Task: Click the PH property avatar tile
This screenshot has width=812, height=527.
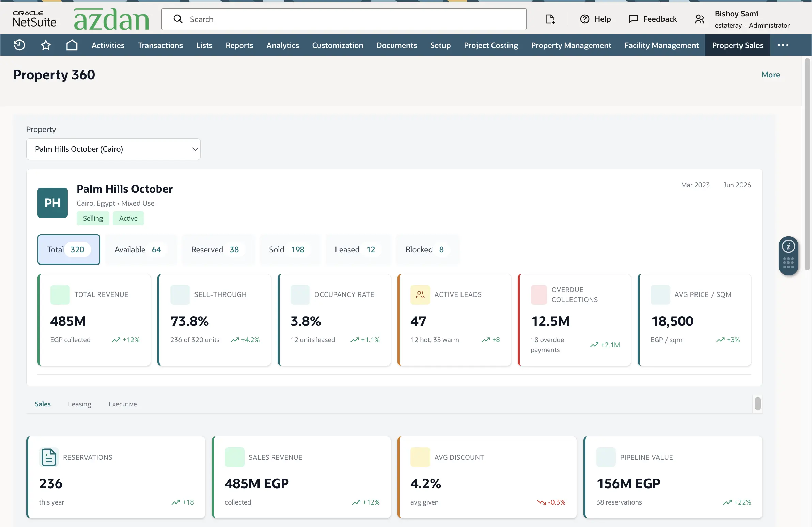Action: point(52,203)
